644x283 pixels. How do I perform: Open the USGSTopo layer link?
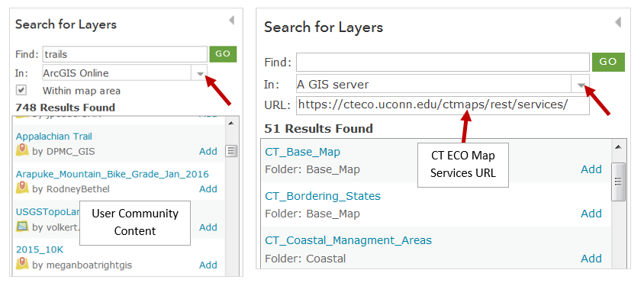point(47,212)
